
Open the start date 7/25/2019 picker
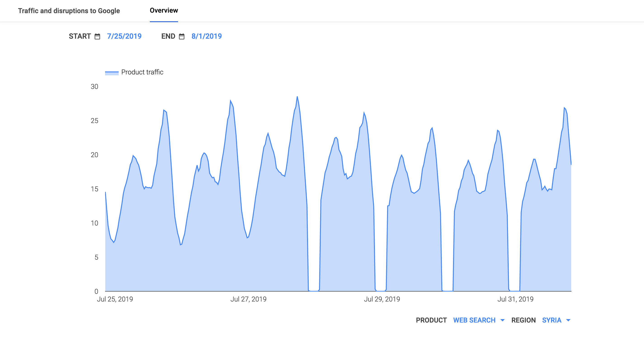coord(124,36)
